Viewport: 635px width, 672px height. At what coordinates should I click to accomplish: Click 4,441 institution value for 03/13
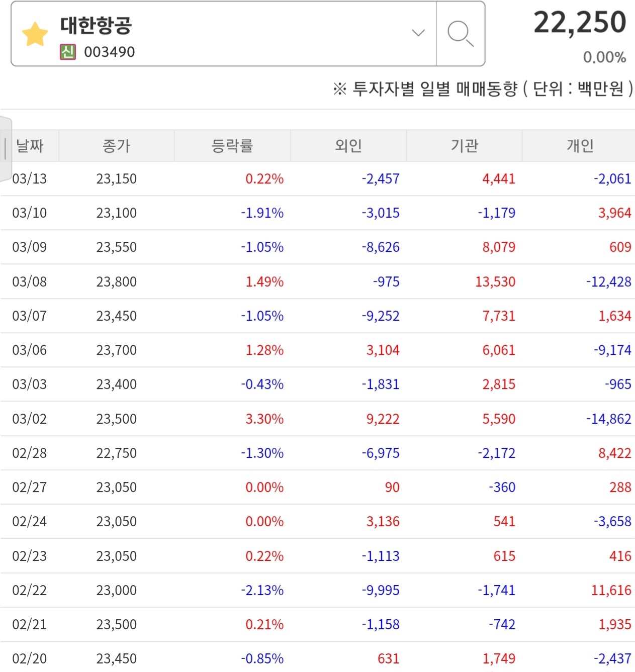tap(499, 179)
